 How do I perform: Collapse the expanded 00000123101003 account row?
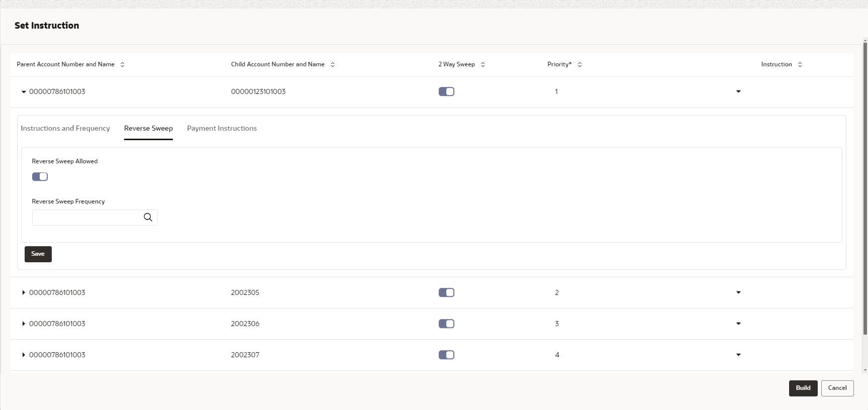(x=24, y=92)
